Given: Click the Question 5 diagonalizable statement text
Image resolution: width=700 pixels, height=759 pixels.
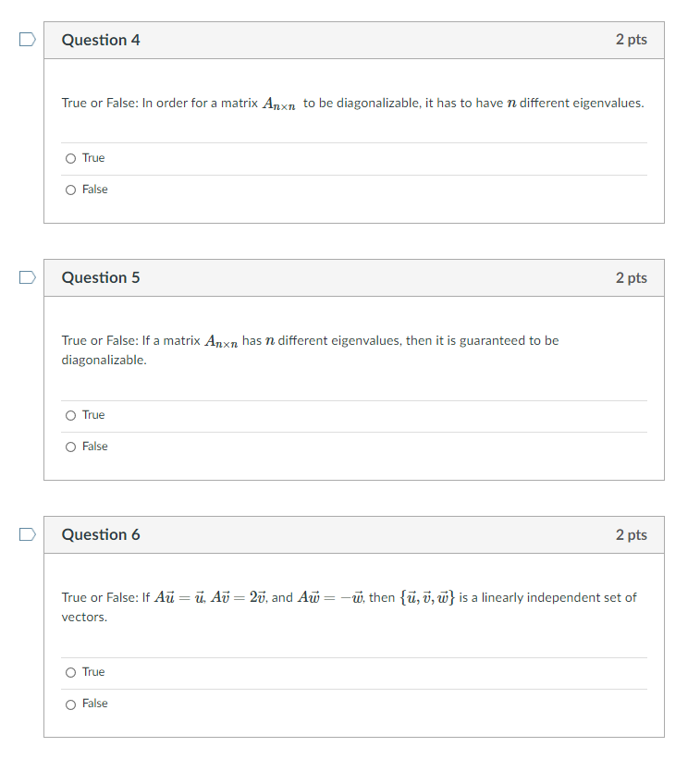Looking at the screenshot, I should click(x=310, y=349).
